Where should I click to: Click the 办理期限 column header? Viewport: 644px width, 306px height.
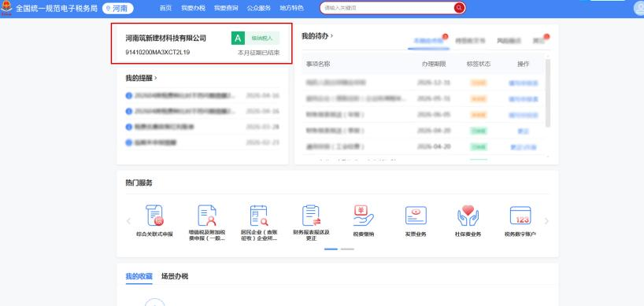434,65
